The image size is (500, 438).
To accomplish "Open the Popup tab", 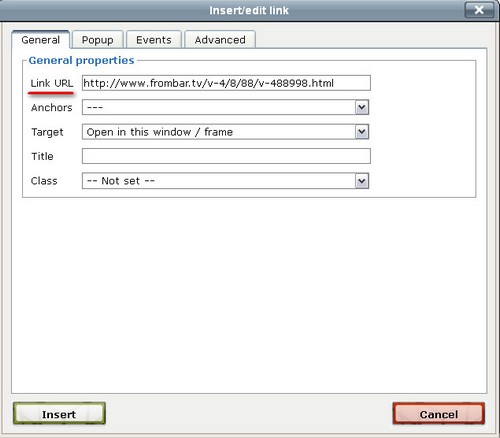I will (x=98, y=40).
